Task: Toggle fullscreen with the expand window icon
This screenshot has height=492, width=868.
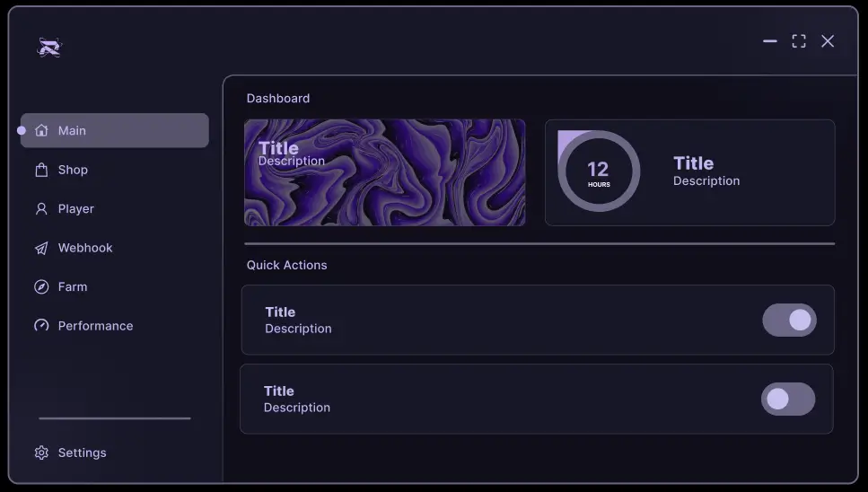Action: pos(798,41)
